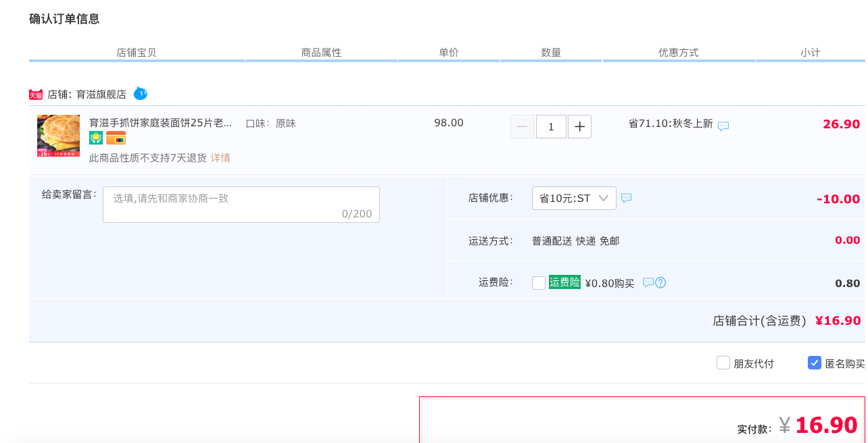This screenshot has height=443, width=868.
Task: Open the shipping insurance help question mark
Action: point(660,282)
